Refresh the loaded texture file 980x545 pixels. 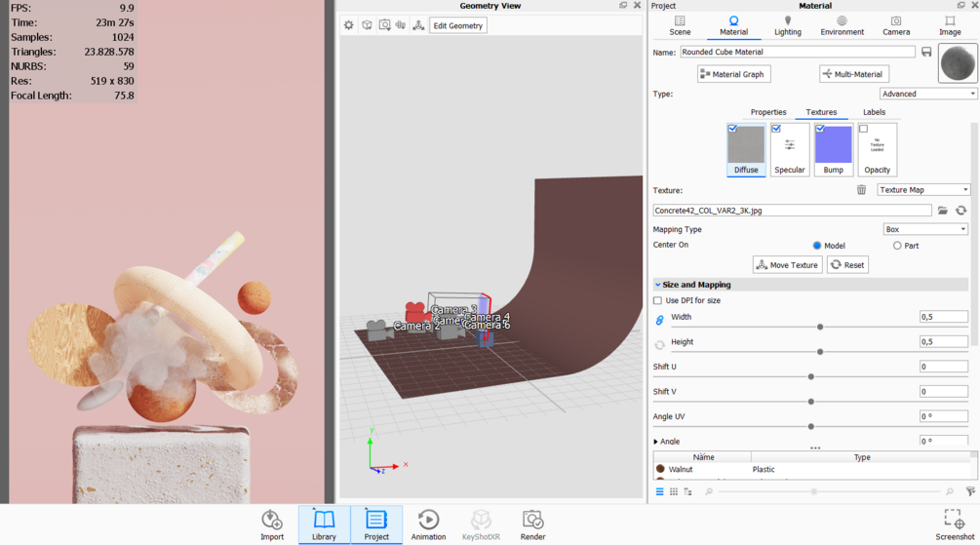960,211
